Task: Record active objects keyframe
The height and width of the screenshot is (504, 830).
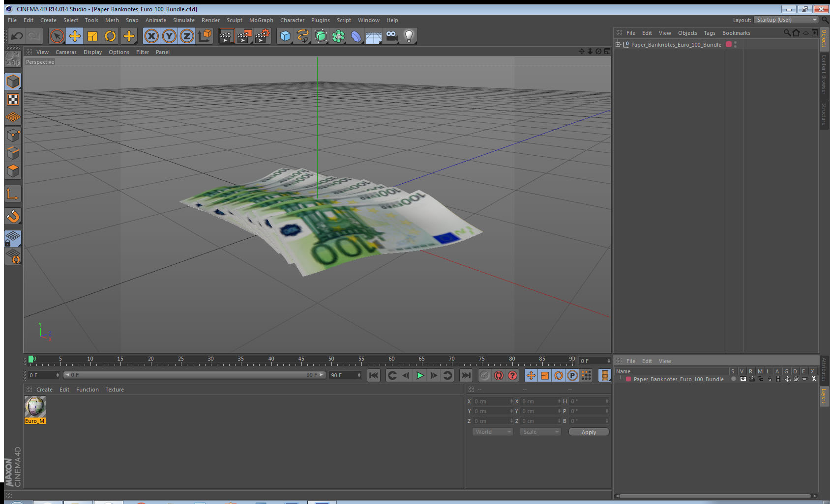Action: pos(485,375)
